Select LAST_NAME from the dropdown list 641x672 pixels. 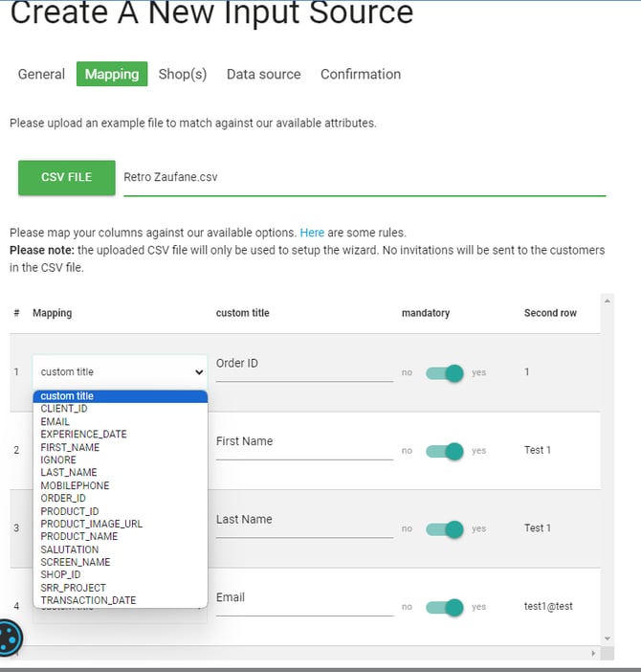pos(68,473)
